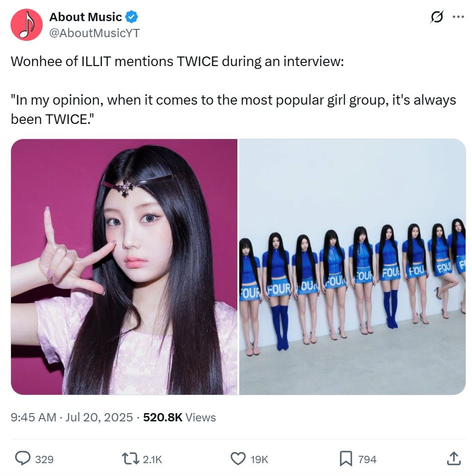The height and width of the screenshot is (476, 472).
Task: Open the About Music display name
Action: tap(86, 17)
